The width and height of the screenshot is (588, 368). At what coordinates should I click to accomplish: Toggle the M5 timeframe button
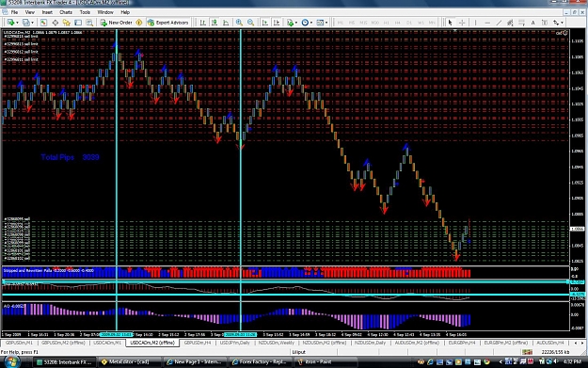[352, 23]
